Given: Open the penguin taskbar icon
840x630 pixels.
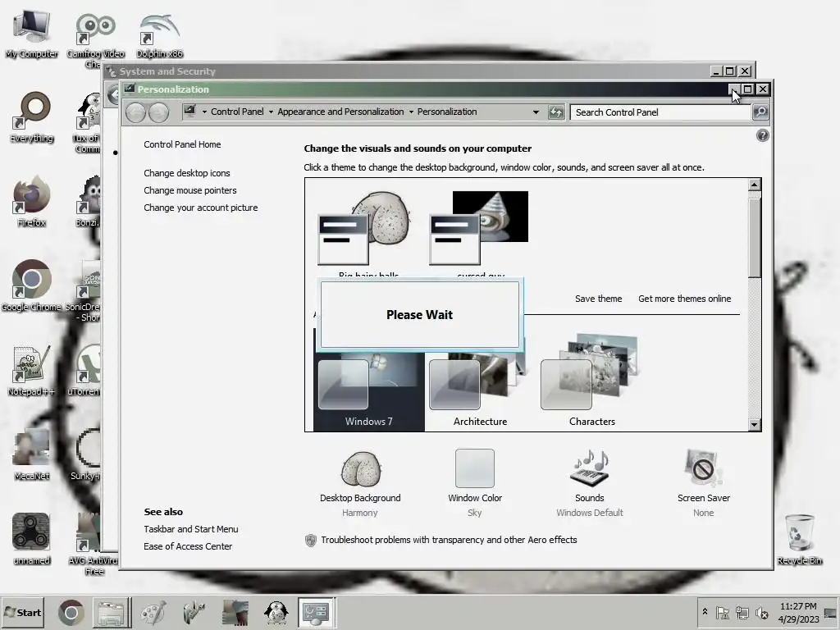Looking at the screenshot, I should 276,612.
